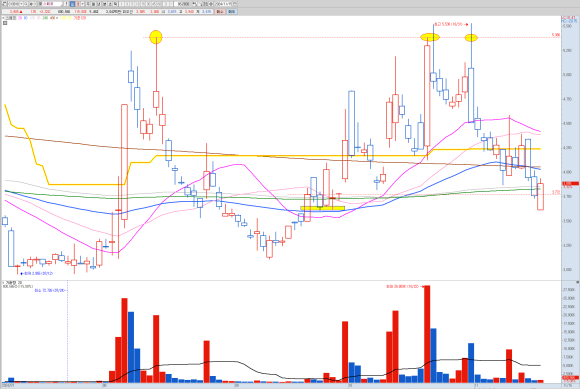The height and width of the screenshot is (389, 580).
Task: Click the round icon right of the date field
Action: pyautogui.click(x=235, y=4)
